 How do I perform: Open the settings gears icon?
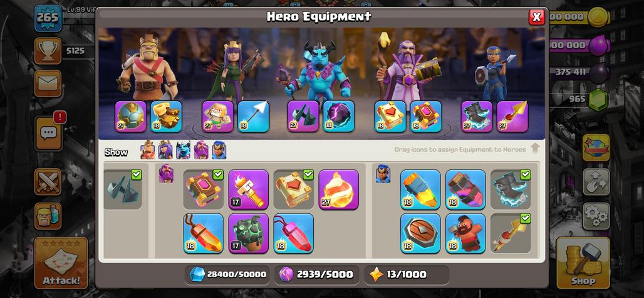(x=596, y=216)
